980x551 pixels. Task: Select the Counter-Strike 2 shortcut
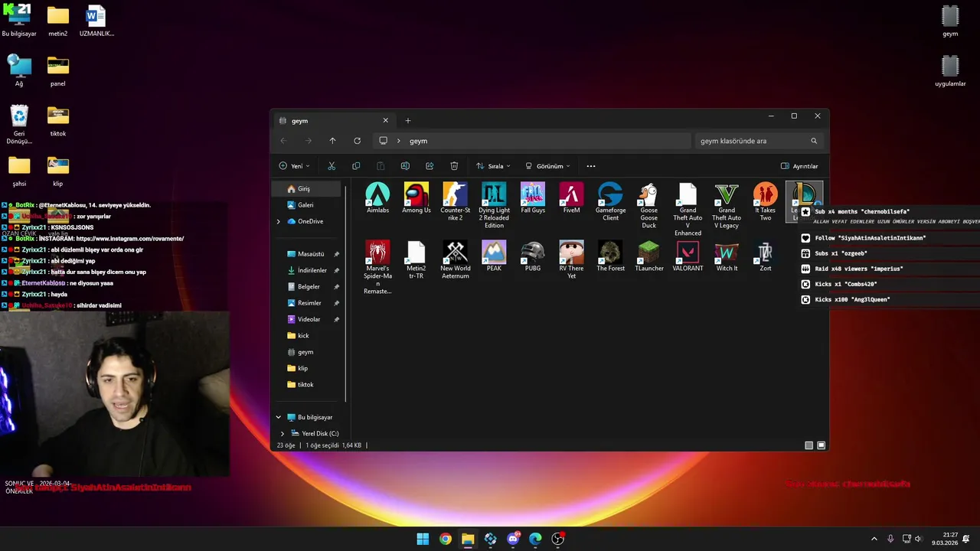coord(455,202)
